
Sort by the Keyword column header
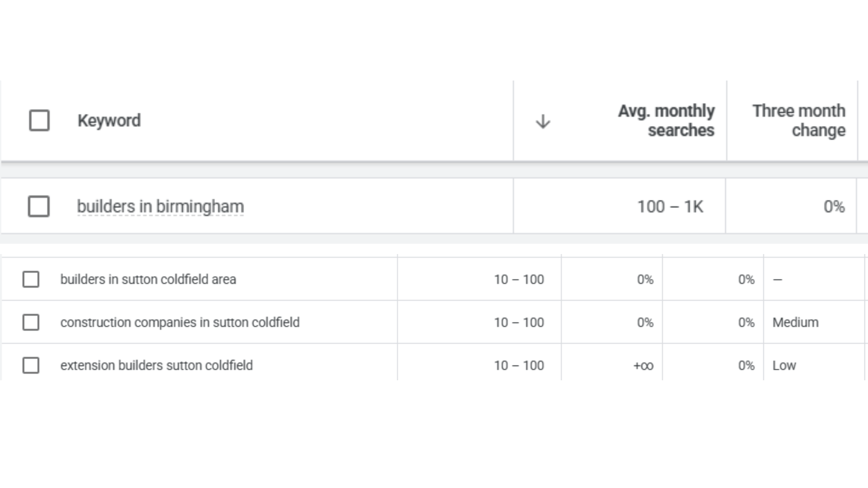point(109,121)
